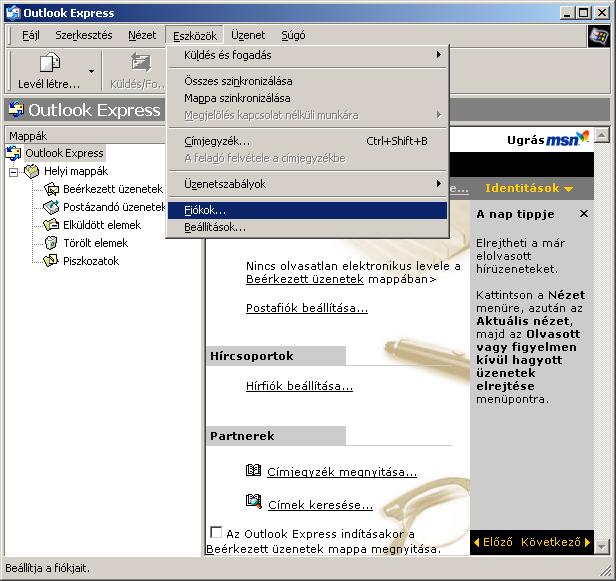Click the Beérkezett üzenetek inbox icon
616x581 pixels.
(51, 189)
